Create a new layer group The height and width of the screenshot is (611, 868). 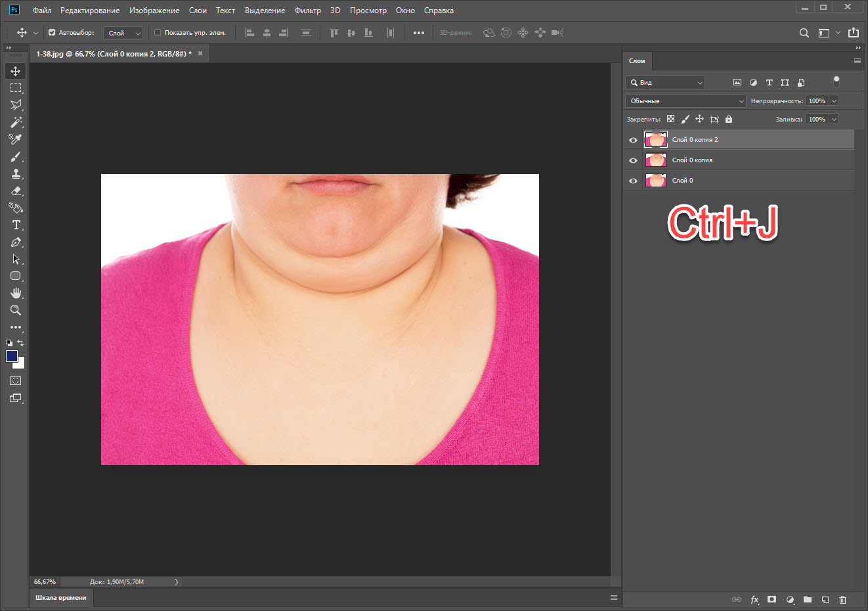[808, 599]
